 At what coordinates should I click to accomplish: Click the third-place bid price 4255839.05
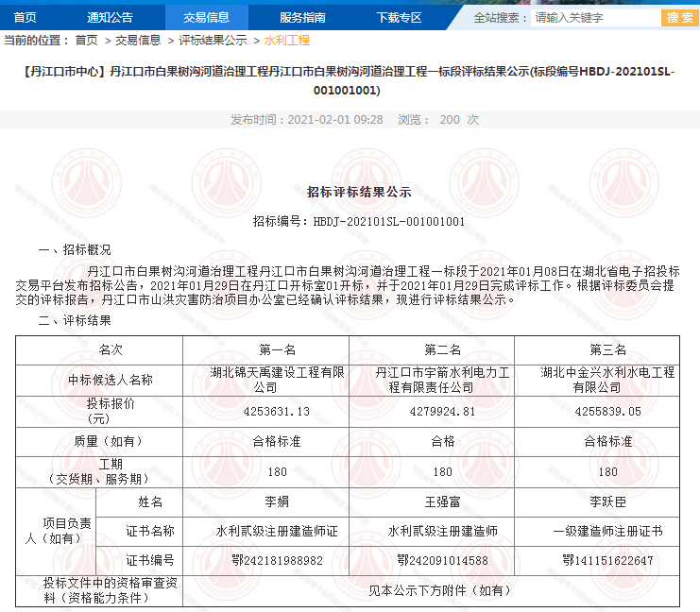(607, 412)
